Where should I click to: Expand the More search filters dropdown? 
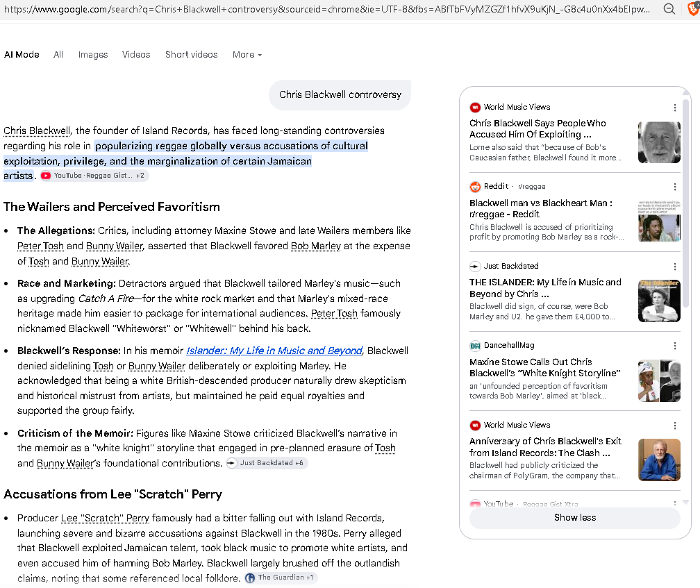pyautogui.click(x=247, y=54)
